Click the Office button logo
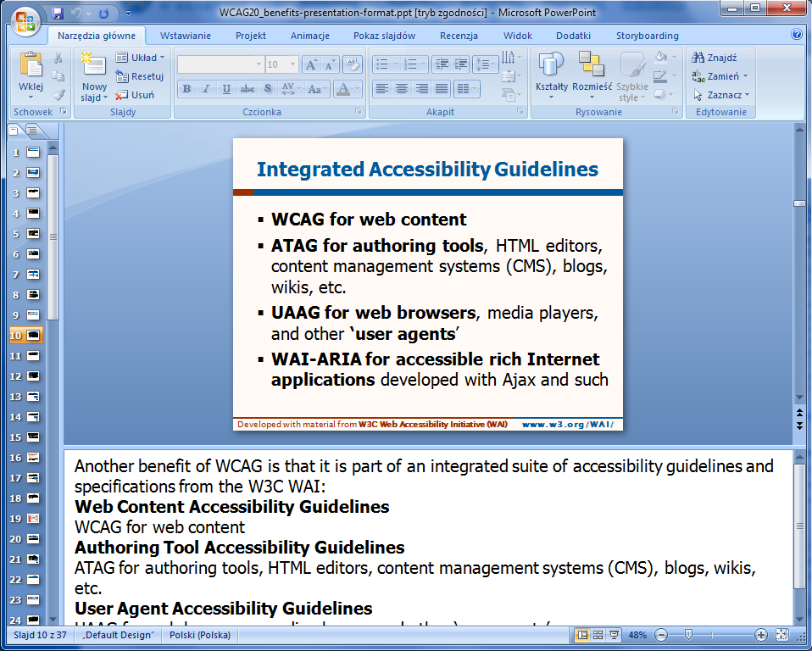 (25, 21)
